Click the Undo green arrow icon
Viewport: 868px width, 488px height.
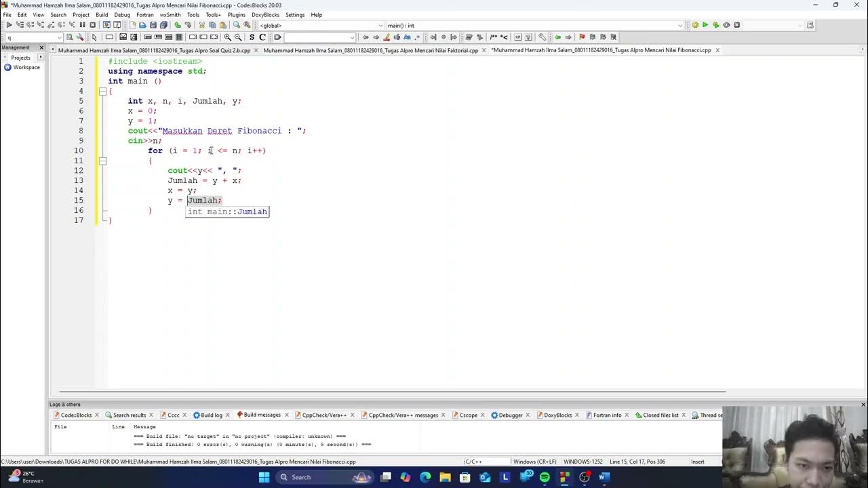(178, 25)
